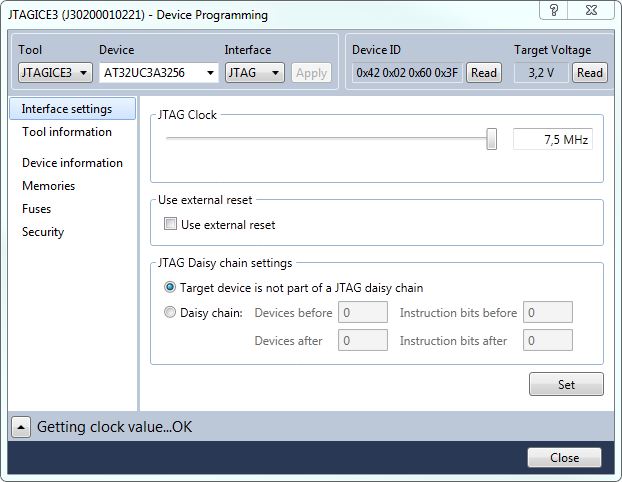Viewport: 622px width, 482px height.
Task: Go to Fuses section
Action: pos(37,209)
